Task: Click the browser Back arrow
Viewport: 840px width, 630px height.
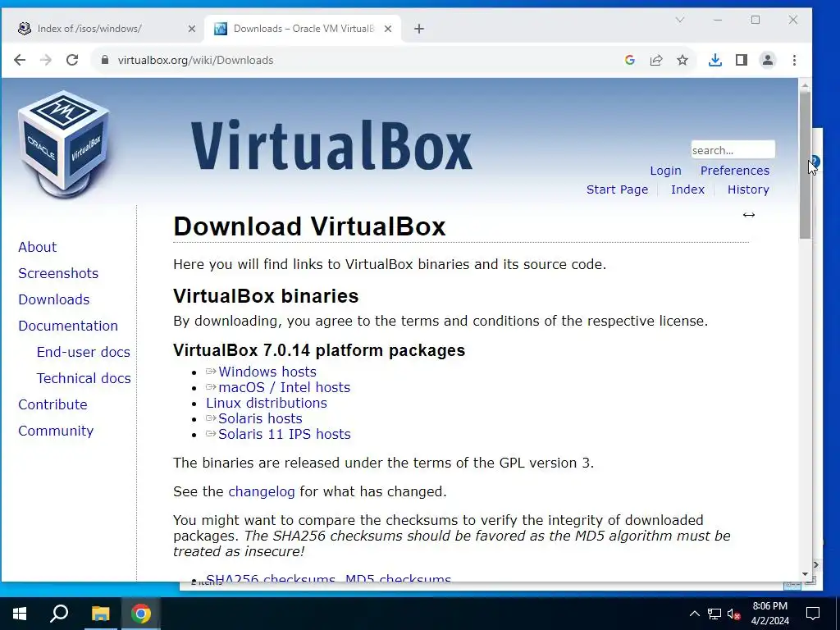Action: (20, 60)
